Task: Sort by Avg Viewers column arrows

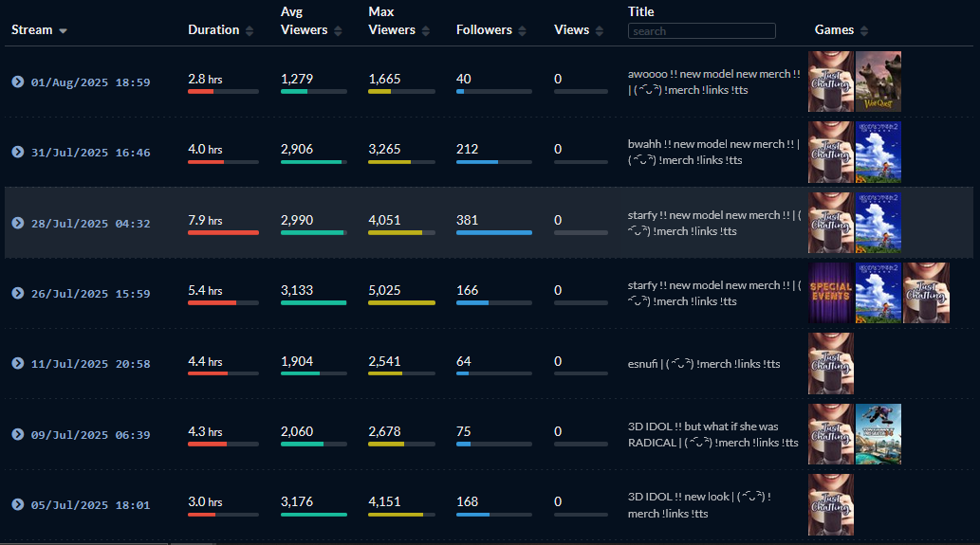Action: [x=338, y=30]
